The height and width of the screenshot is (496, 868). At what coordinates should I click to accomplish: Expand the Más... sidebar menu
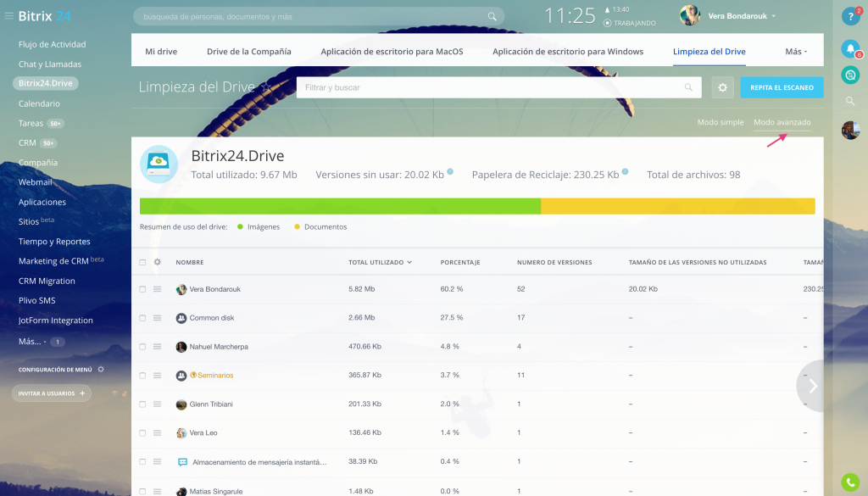coord(32,342)
